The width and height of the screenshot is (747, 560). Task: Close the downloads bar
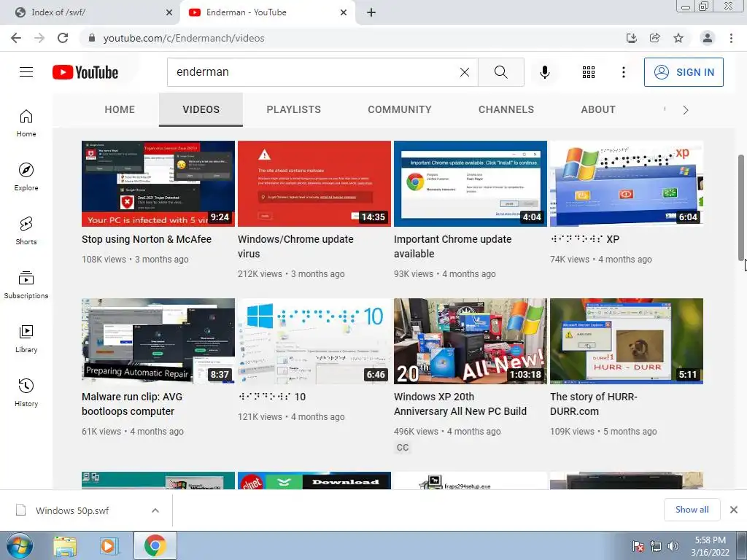(x=734, y=510)
